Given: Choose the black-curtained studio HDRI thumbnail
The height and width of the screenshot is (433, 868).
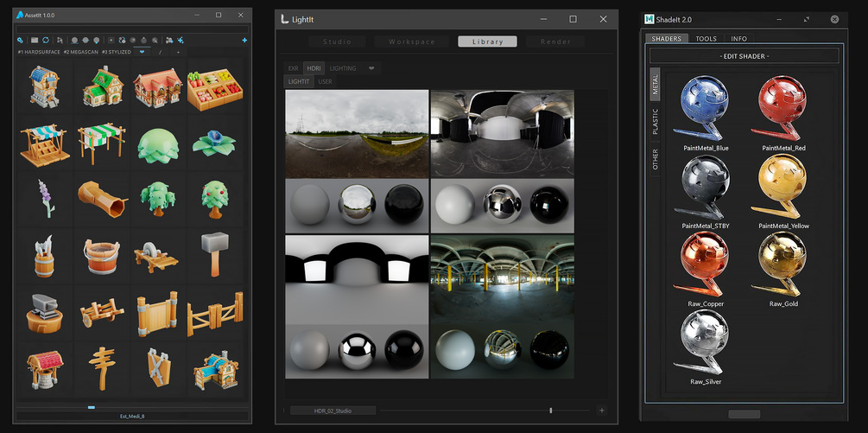Looking at the screenshot, I should point(502,161).
